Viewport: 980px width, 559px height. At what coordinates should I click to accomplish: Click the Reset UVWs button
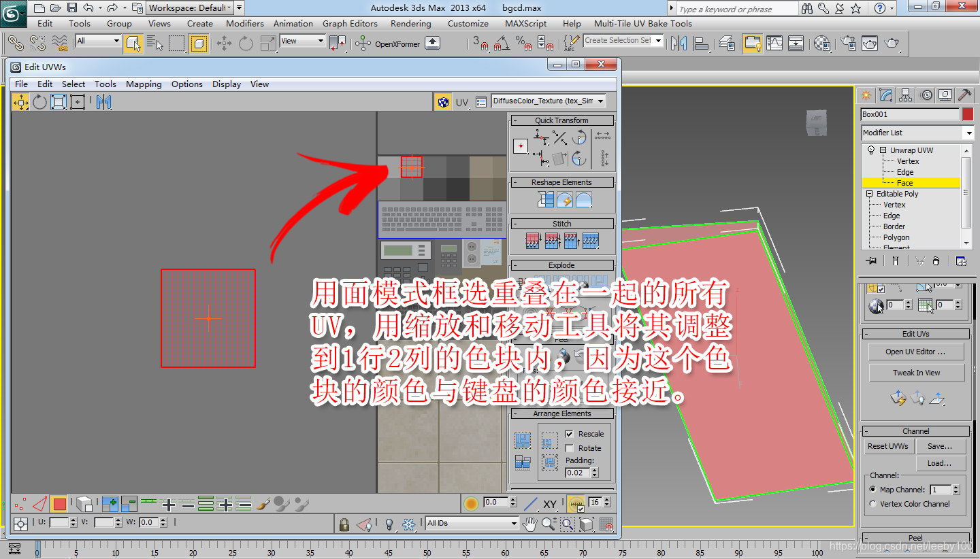pos(889,446)
